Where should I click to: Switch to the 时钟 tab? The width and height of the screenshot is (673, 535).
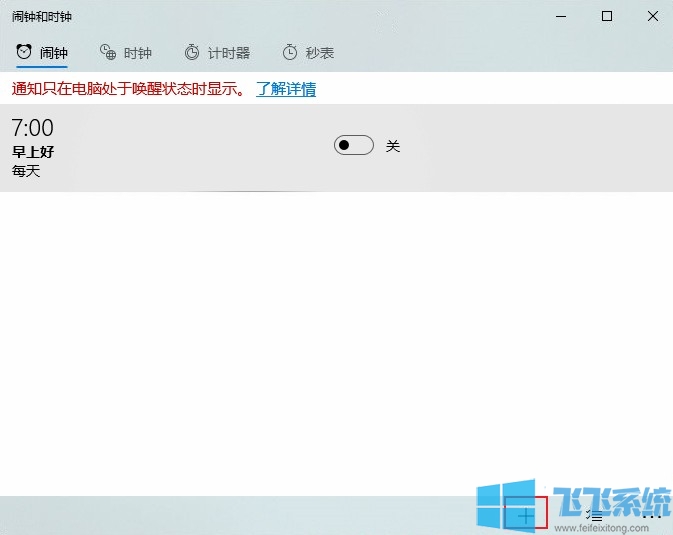[137, 53]
